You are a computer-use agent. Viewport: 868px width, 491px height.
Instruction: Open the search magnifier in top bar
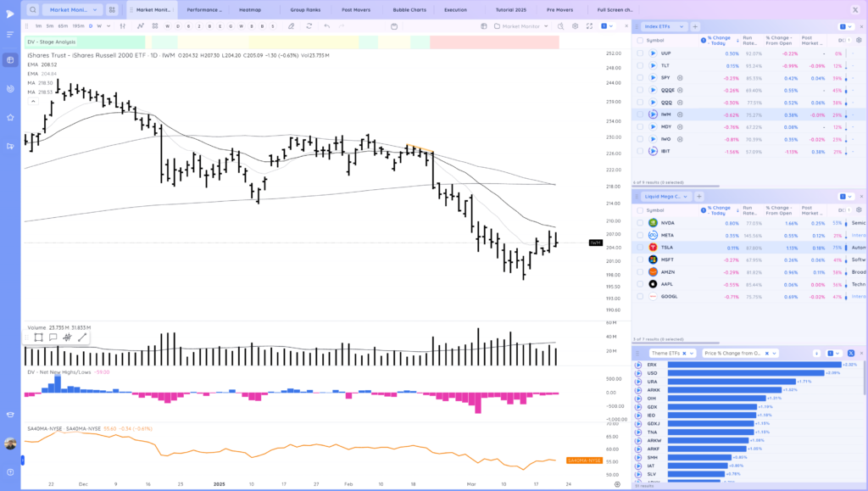pyautogui.click(x=33, y=10)
